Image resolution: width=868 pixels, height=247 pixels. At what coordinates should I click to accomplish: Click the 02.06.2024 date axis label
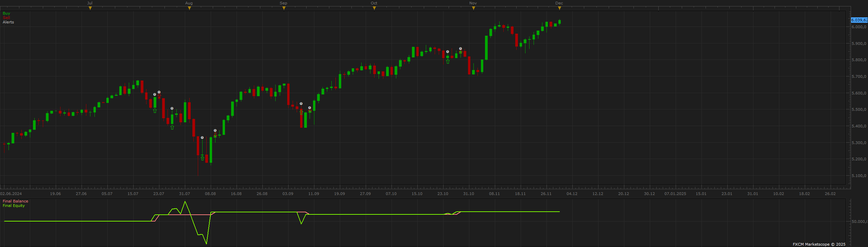coord(11,194)
